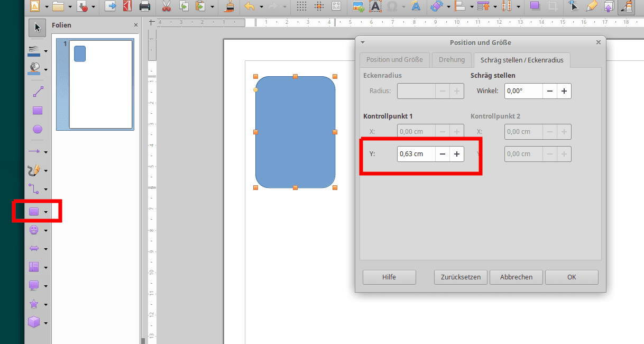This screenshot has width=644, height=344.
Task: Open the basic shapes dropdown arrow
Action: [x=46, y=212]
